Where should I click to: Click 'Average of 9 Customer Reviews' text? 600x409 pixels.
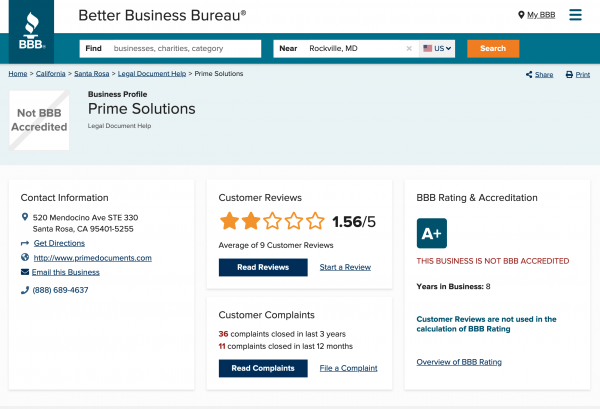tap(276, 245)
